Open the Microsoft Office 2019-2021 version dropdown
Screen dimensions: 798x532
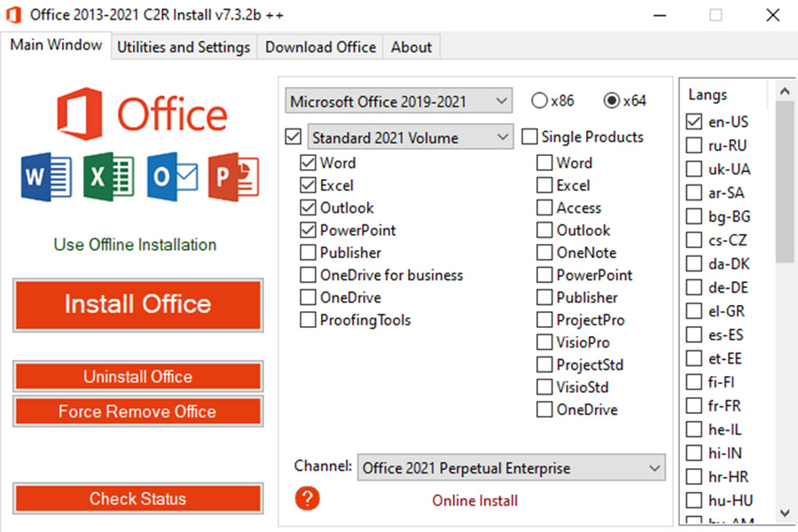coord(398,101)
